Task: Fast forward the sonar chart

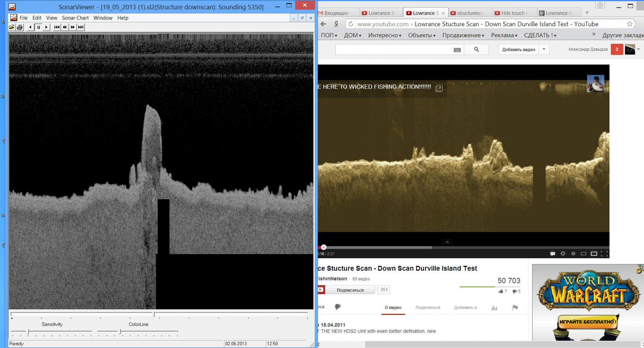Action: 72,27
